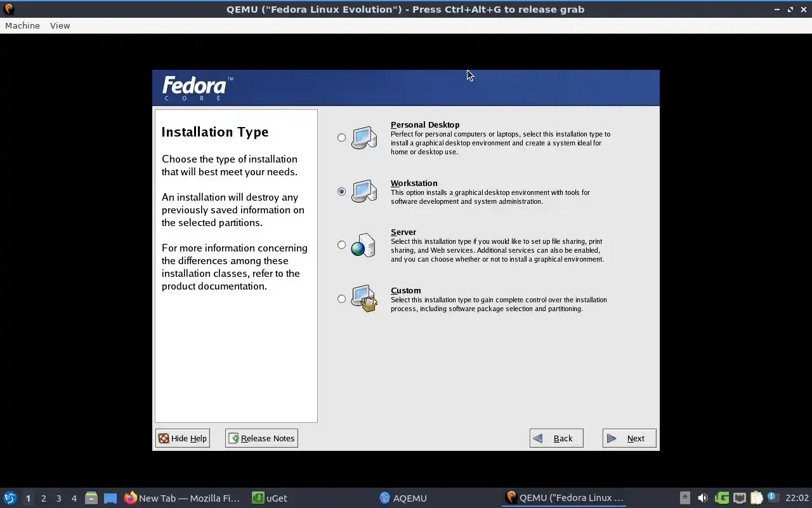Switch to workspace 1
This screenshot has width=812, height=508.
tap(28, 498)
